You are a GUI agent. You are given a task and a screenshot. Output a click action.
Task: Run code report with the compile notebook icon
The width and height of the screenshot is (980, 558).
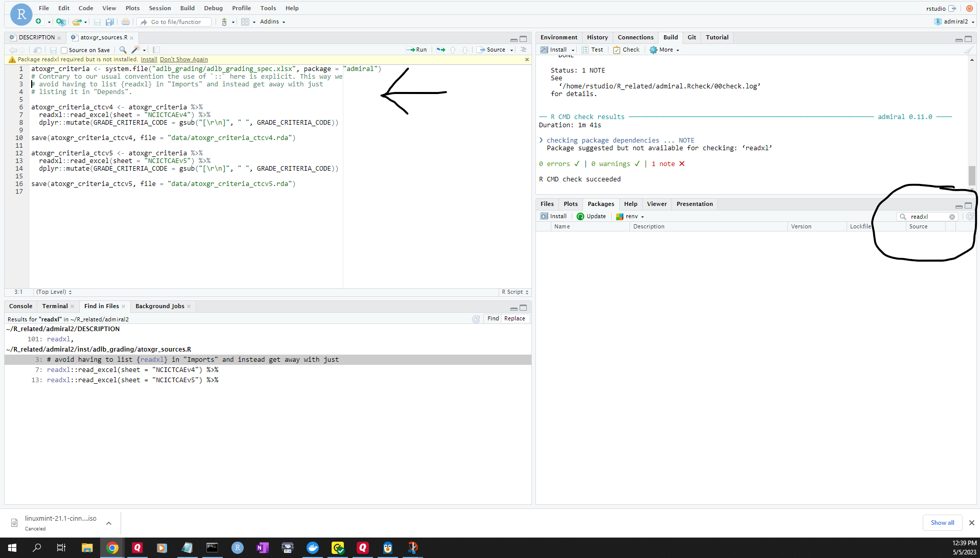156,50
